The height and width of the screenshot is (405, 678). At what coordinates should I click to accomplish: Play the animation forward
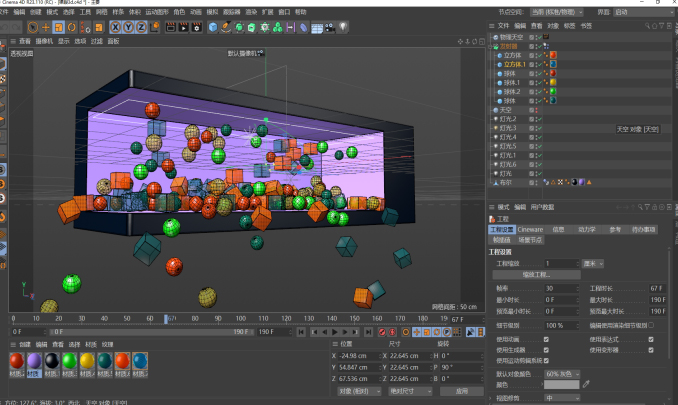click(335, 332)
